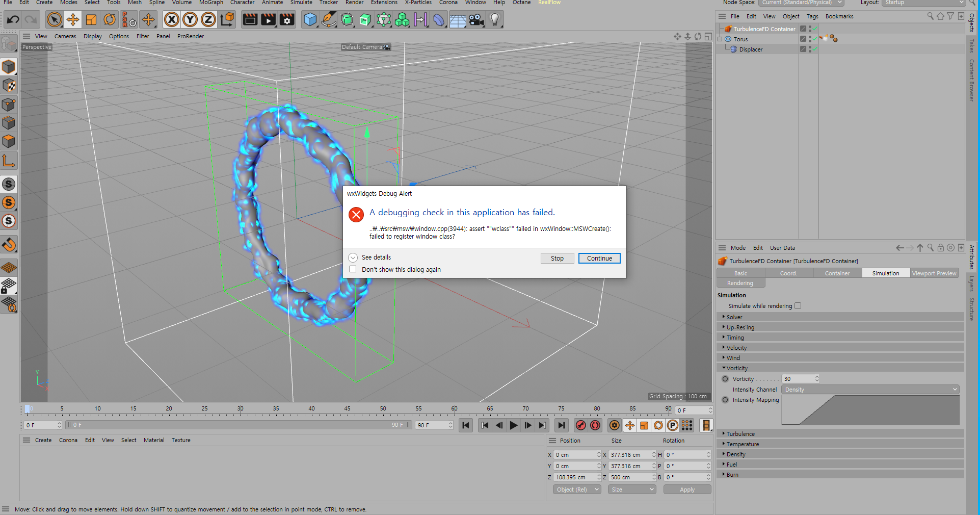Click the Enable Axis L-shaped icon
This screenshot has height=515, width=980.
[9, 161]
